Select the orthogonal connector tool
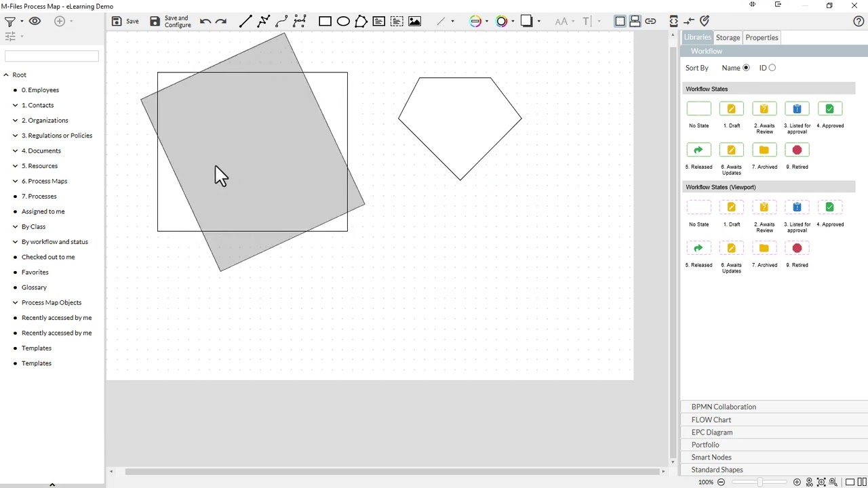The height and width of the screenshot is (488, 868). 300,22
